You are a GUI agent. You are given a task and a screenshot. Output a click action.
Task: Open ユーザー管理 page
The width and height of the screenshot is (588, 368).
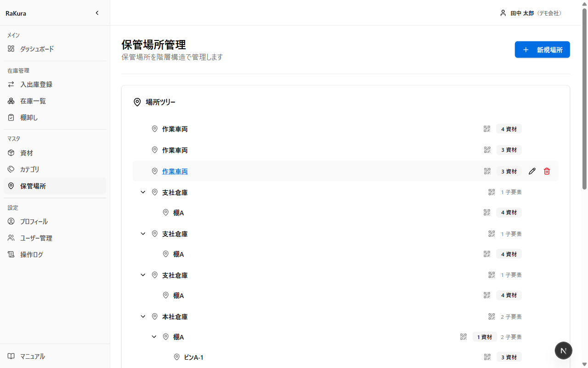[x=55, y=238]
